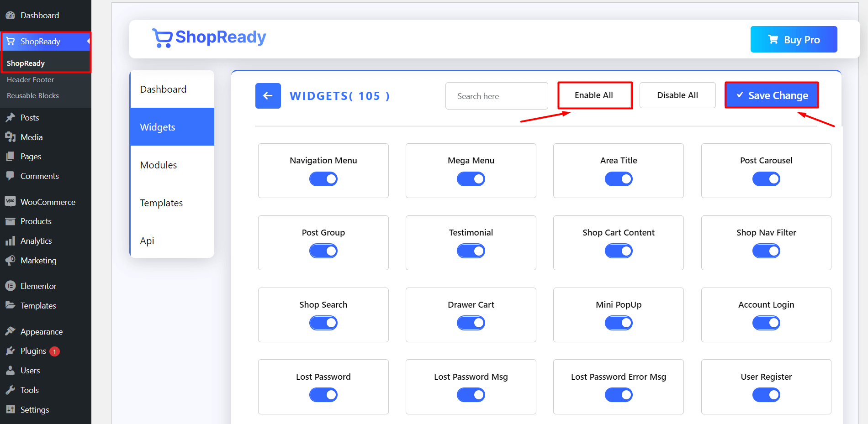The height and width of the screenshot is (424, 868).
Task: Click the Templates folder icon in sidebar
Action: click(x=10, y=305)
